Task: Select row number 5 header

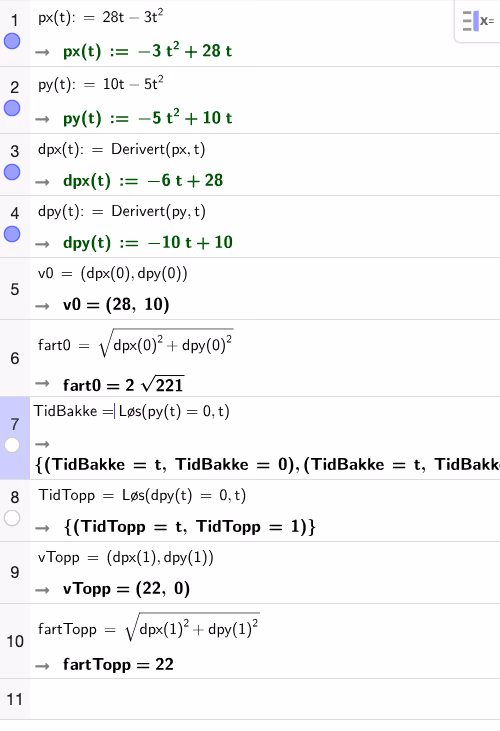Action: pos(15,290)
